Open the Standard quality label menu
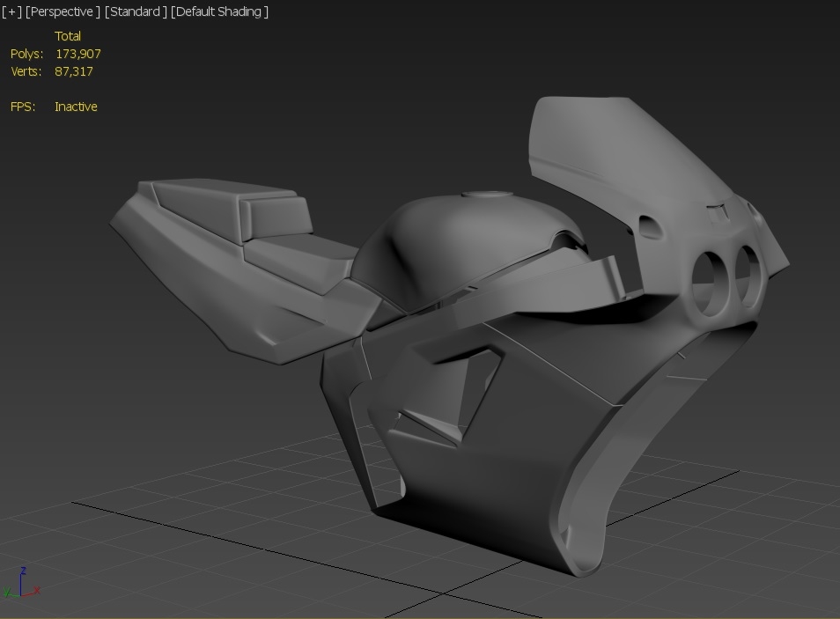Screen dimensions: 840x619 [136, 11]
